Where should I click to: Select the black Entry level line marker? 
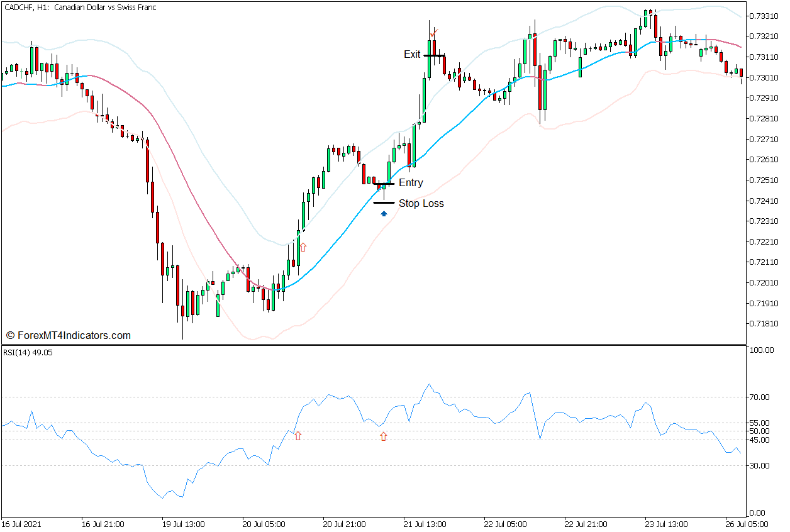(384, 184)
